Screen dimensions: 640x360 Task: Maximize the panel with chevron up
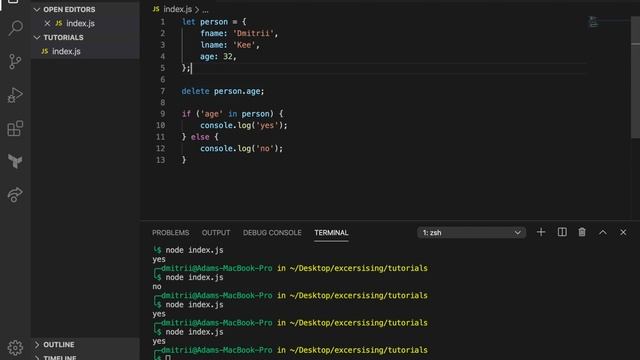603,232
